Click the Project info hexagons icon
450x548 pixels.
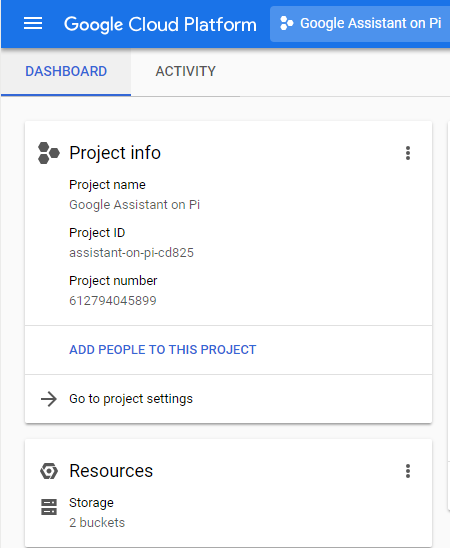[49, 153]
